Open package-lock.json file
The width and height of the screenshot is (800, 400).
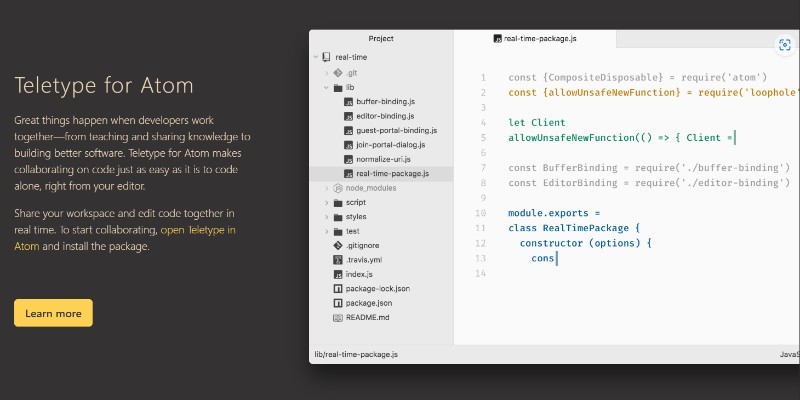tap(378, 289)
